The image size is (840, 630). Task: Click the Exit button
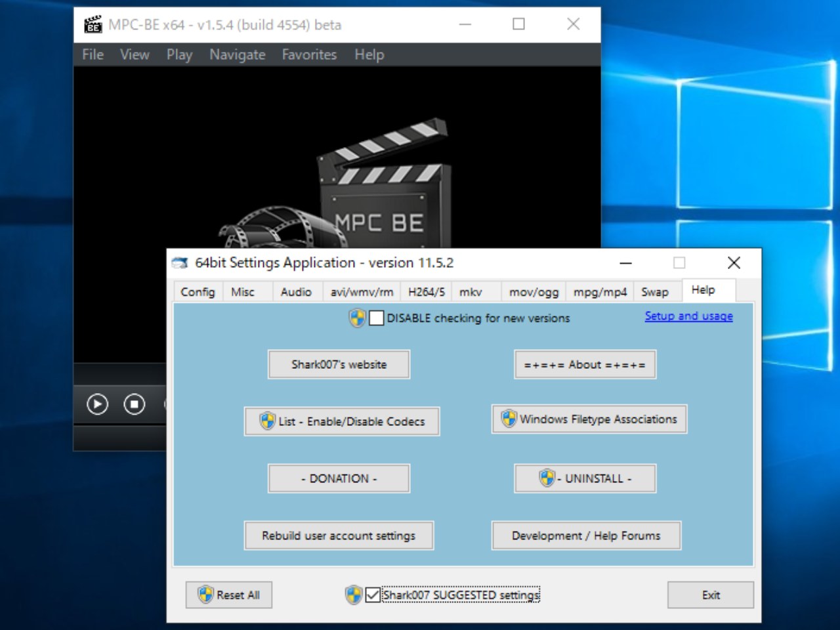click(711, 595)
